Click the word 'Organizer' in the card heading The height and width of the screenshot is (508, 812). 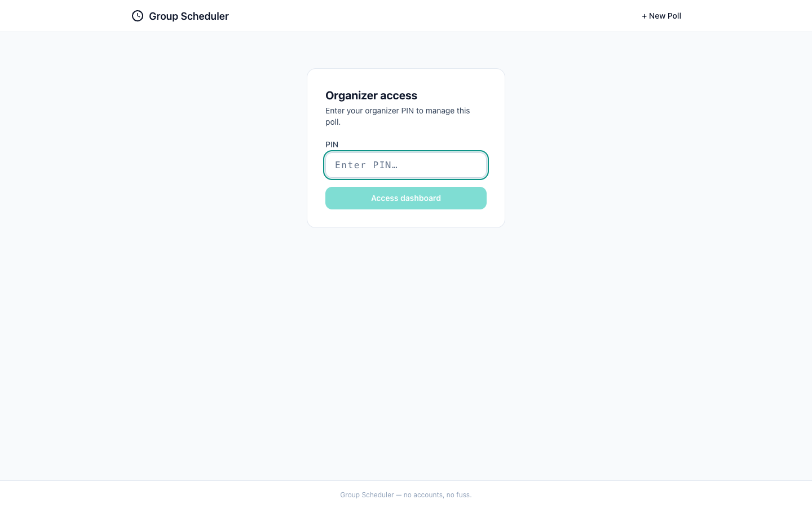click(349, 95)
